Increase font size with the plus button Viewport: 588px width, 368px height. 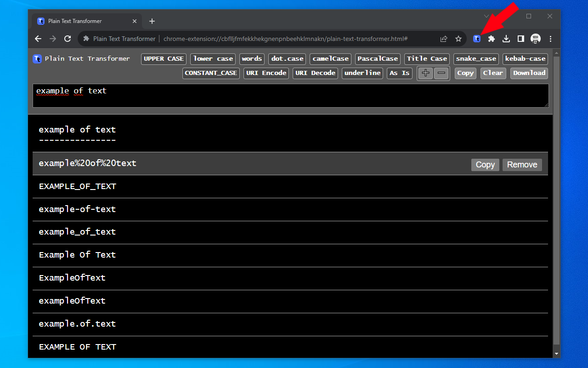(426, 73)
